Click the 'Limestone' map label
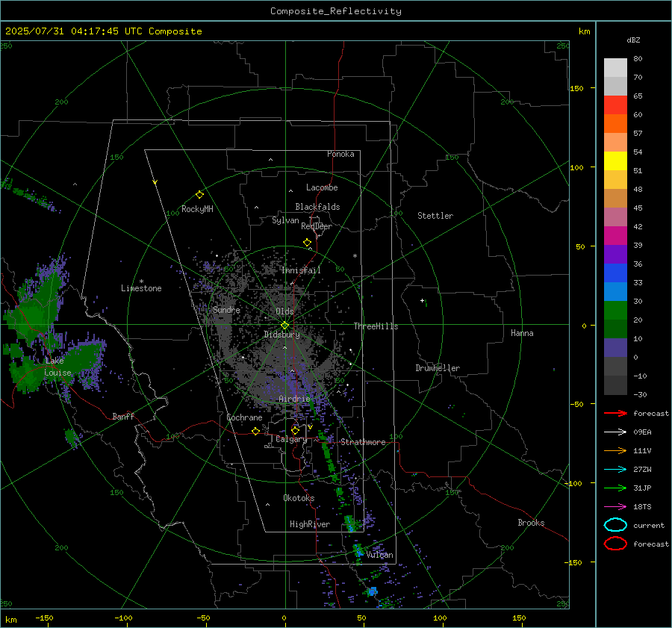 coord(141,288)
